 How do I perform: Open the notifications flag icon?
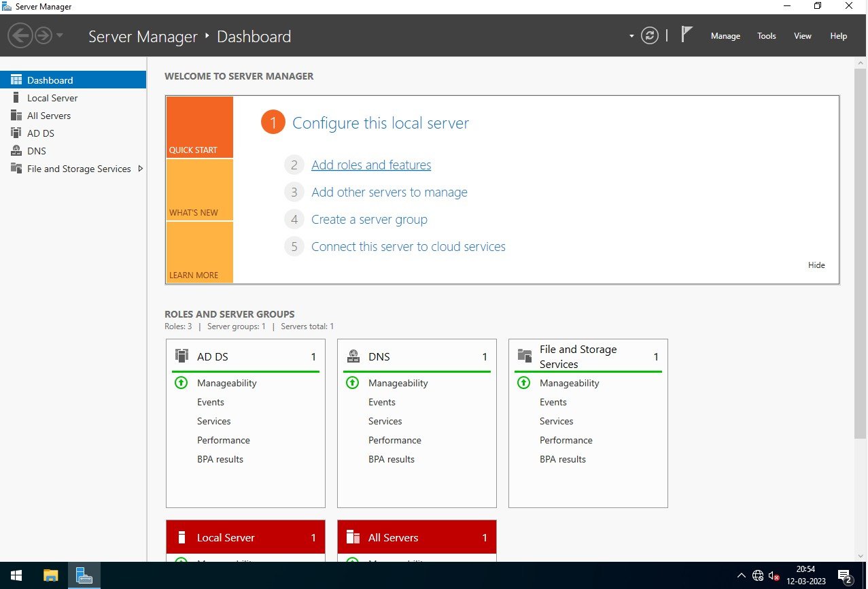click(x=687, y=35)
